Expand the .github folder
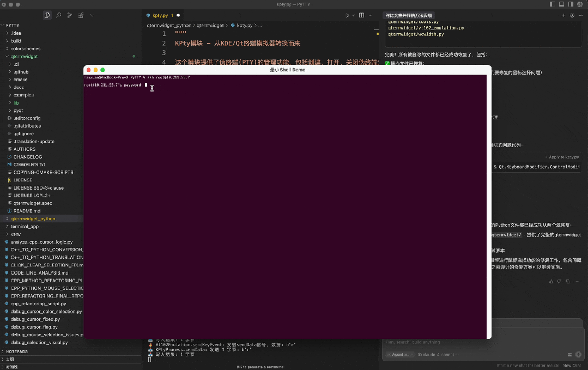Viewport: 588px width, 370px height. [21, 72]
